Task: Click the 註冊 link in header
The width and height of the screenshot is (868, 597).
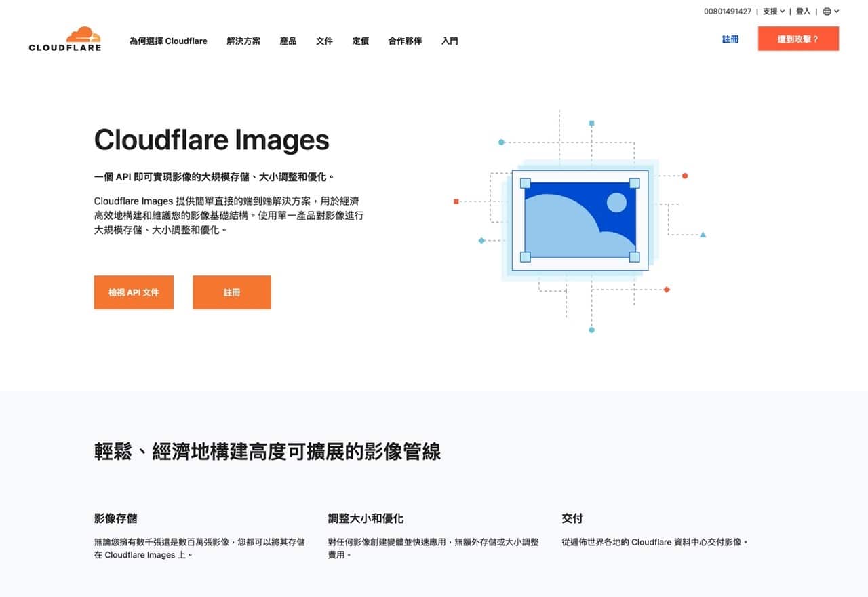Action: tap(730, 39)
